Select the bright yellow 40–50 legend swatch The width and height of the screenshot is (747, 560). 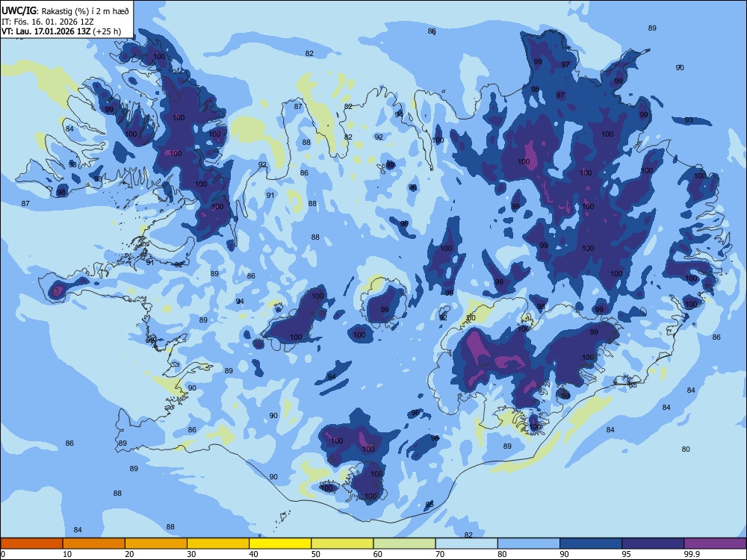tap(280, 544)
